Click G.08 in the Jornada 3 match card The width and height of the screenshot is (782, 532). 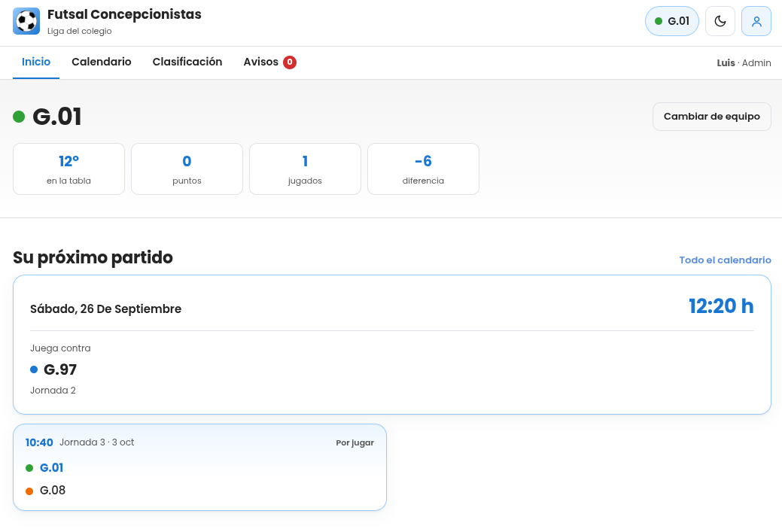pos(53,491)
